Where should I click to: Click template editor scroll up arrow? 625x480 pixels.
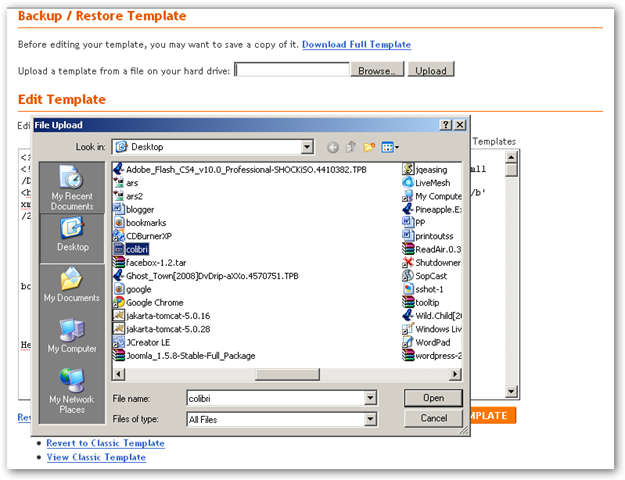click(x=511, y=157)
